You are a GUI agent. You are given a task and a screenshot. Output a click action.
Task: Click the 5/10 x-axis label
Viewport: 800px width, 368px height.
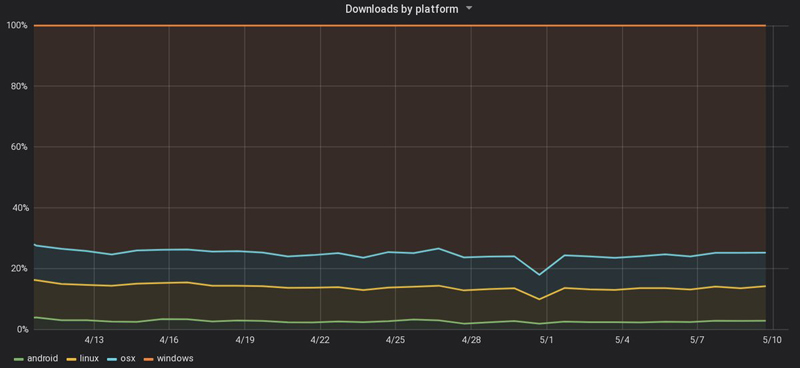point(772,340)
